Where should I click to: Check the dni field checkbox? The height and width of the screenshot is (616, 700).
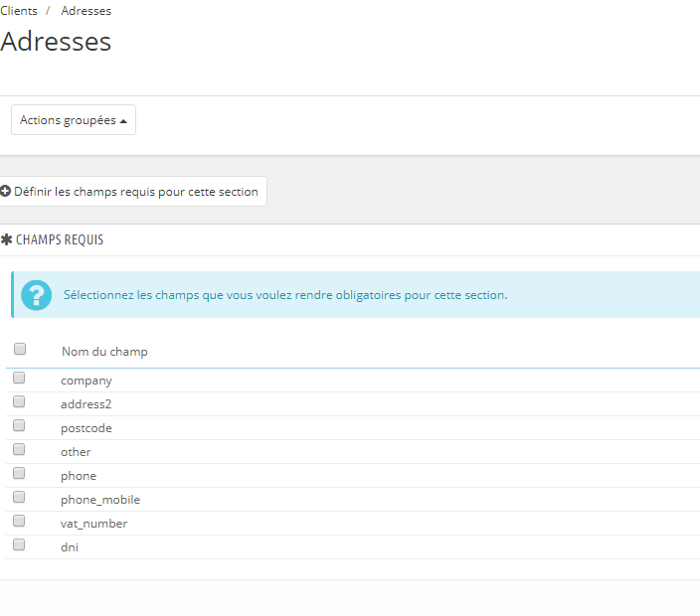coord(19,544)
